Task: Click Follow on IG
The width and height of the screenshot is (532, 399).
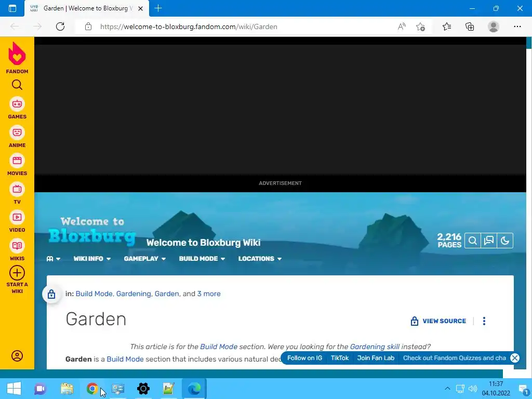Action: (304, 358)
